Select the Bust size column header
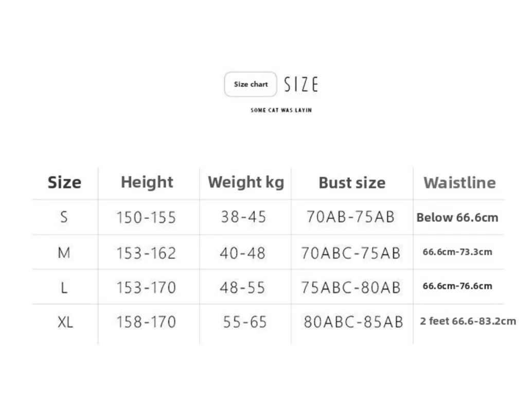This screenshot has height=412, width=532. click(352, 183)
